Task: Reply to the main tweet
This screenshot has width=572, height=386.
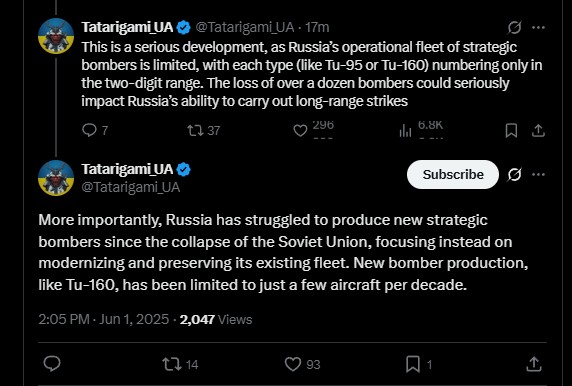Action: coord(52,364)
